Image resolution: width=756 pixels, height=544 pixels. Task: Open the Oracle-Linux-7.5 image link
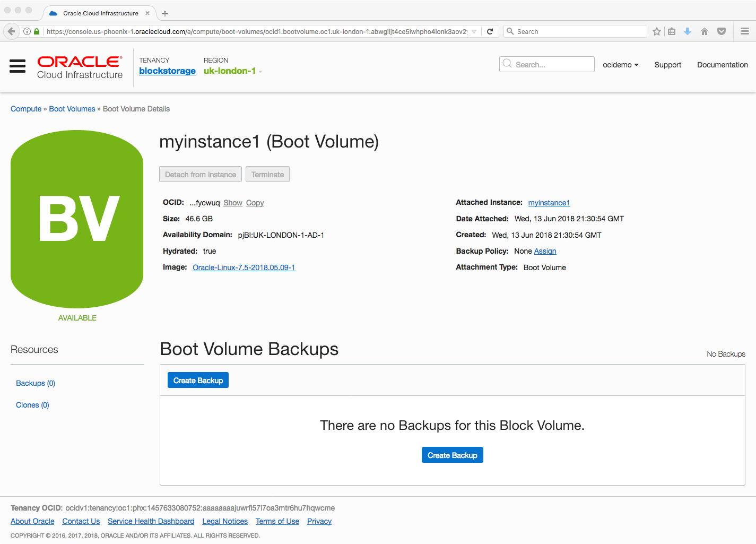click(244, 267)
